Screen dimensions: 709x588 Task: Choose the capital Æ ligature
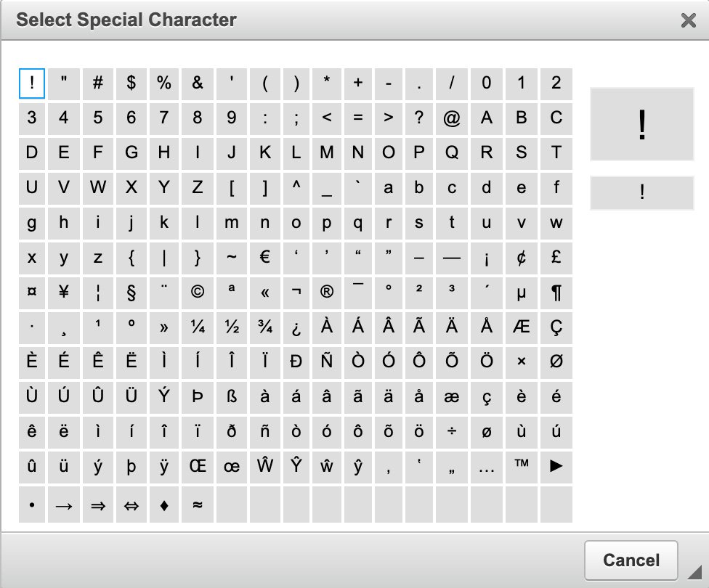point(522,327)
